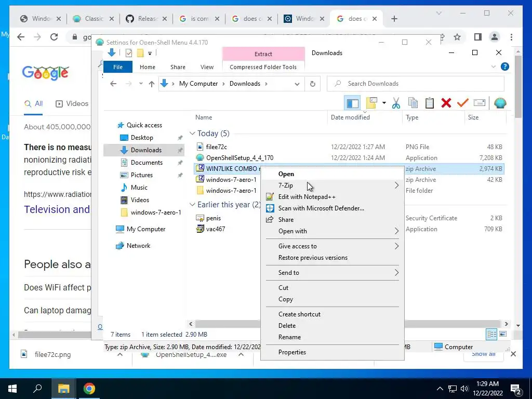Click the orange checkmark Properties icon
The image size is (532, 399).
462,103
